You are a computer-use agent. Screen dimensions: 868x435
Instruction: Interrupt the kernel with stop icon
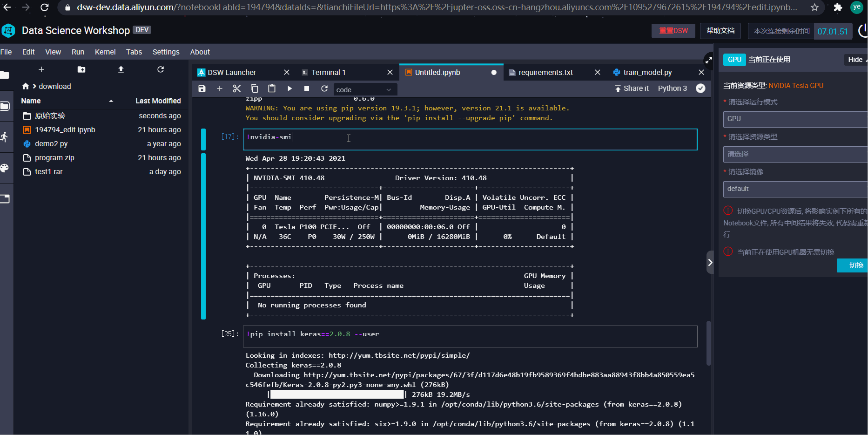coord(307,88)
